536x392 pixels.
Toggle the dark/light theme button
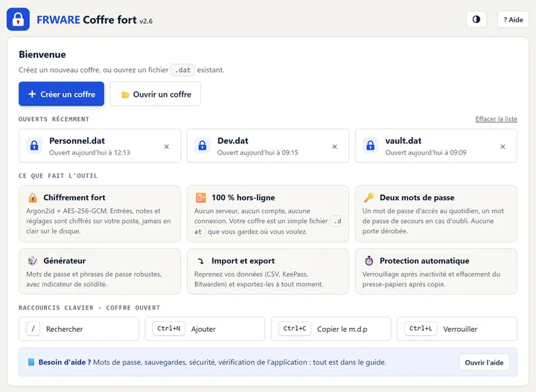(x=476, y=19)
